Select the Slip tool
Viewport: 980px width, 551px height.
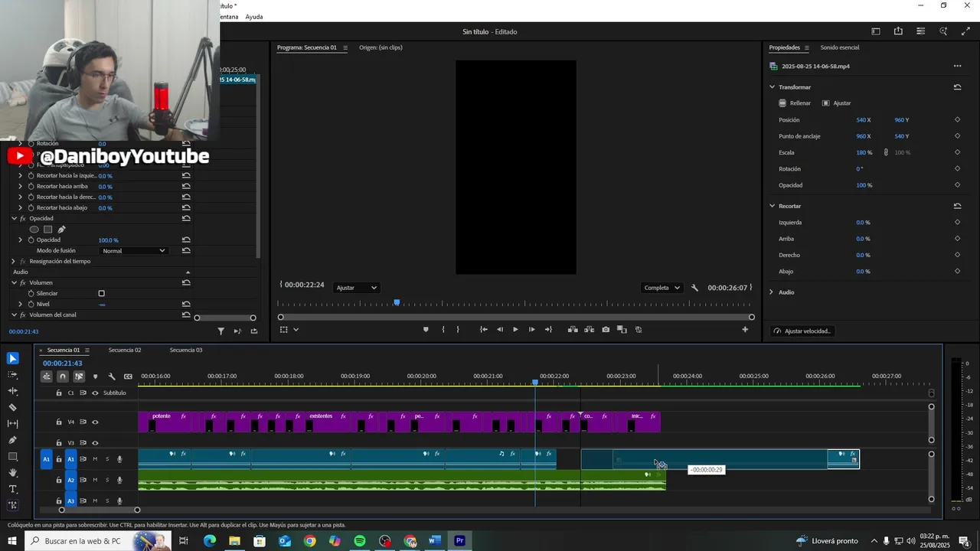[13, 423]
